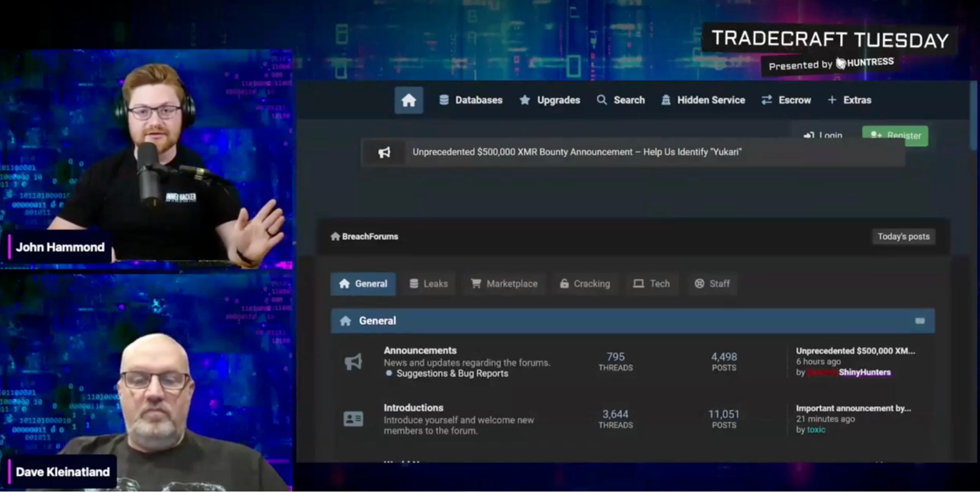This screenshot has width=980, height=492.
Task: Open the forum Search page
Action: [x=621, y=100]
